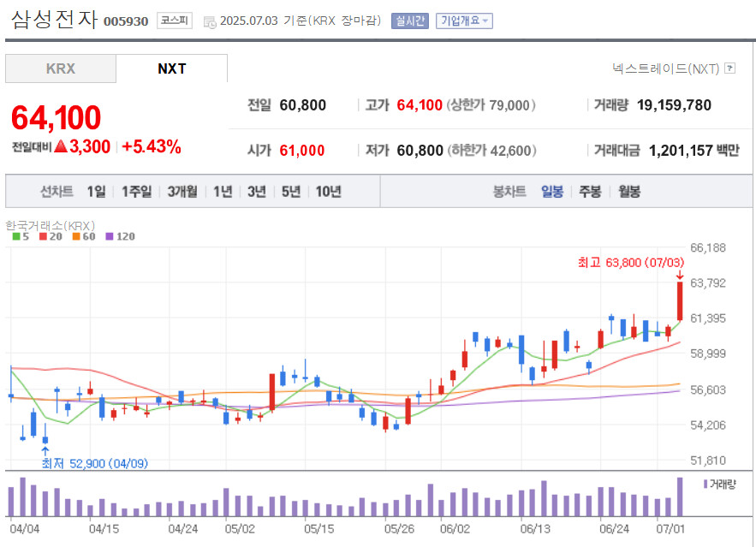Viewport: 756px width, 547px height.
Task: Select the NXT tab
Action: [x=172, y=68]
